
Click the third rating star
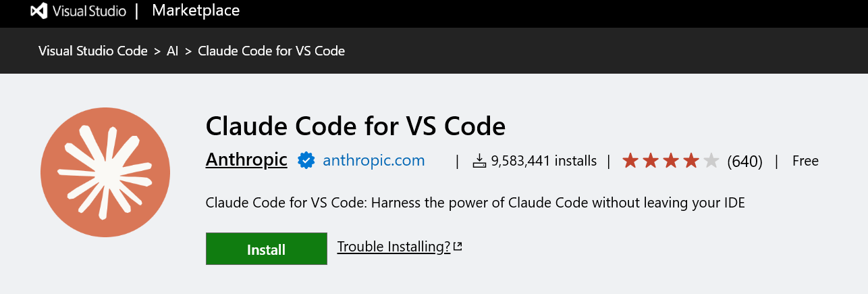coord(671,161)
